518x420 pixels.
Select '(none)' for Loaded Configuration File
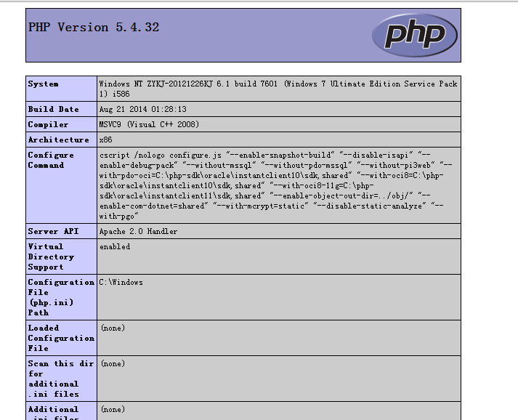pos(113,328)
